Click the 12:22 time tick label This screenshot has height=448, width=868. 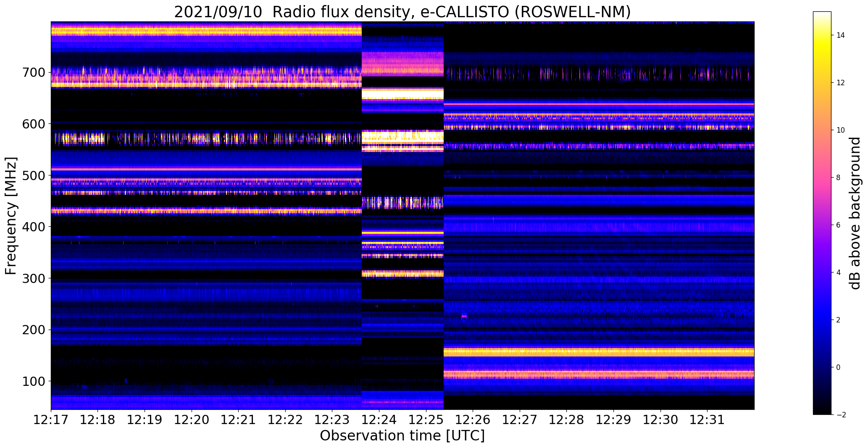point(286,420)
